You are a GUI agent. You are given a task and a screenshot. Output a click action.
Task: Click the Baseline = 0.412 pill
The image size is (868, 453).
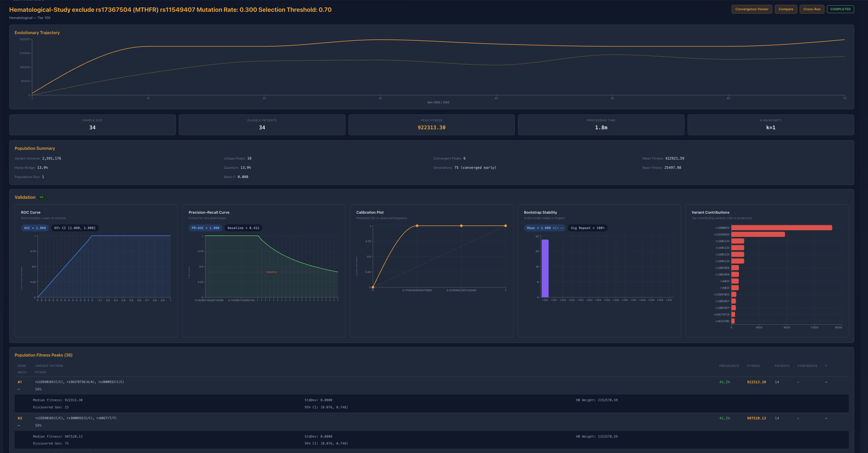tap(243, 228)
